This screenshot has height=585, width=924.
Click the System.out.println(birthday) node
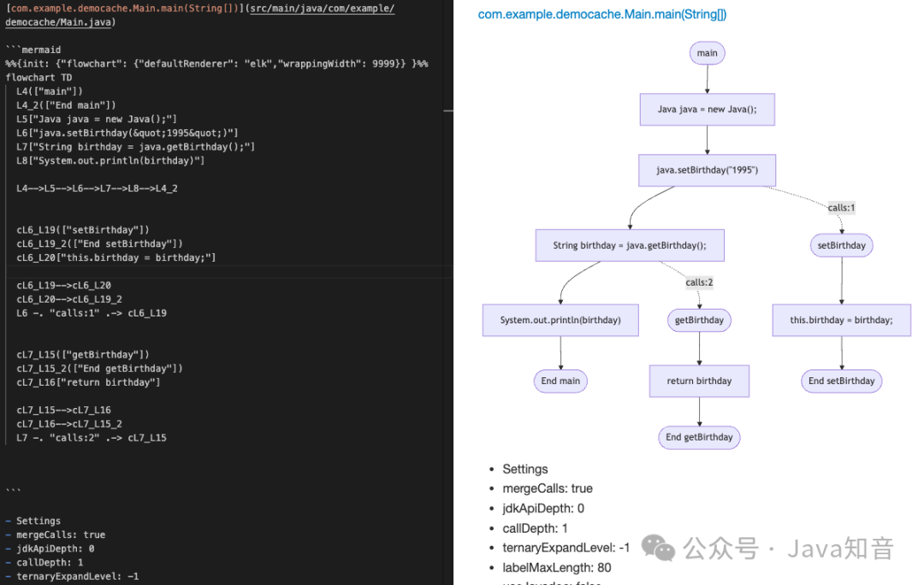560,320
